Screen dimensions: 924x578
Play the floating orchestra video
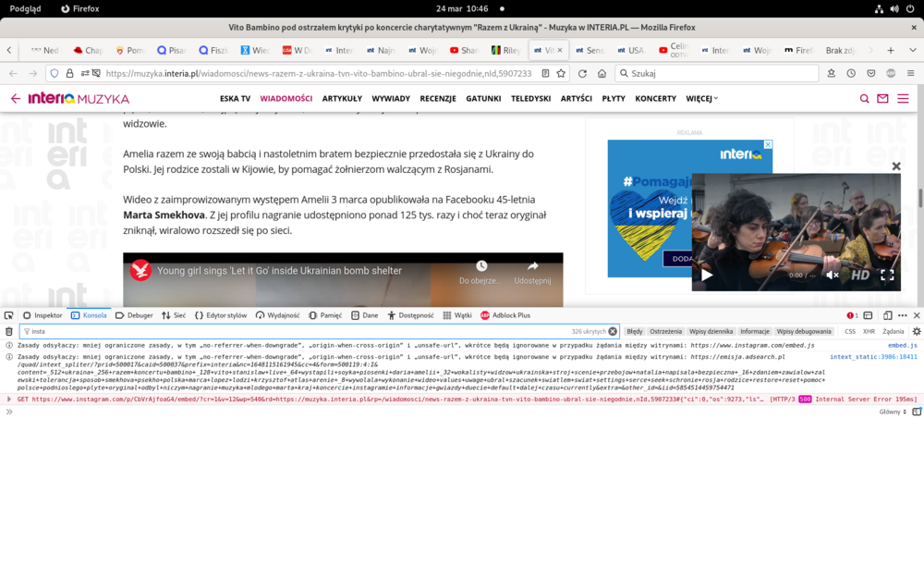click(x=707, y=275)
